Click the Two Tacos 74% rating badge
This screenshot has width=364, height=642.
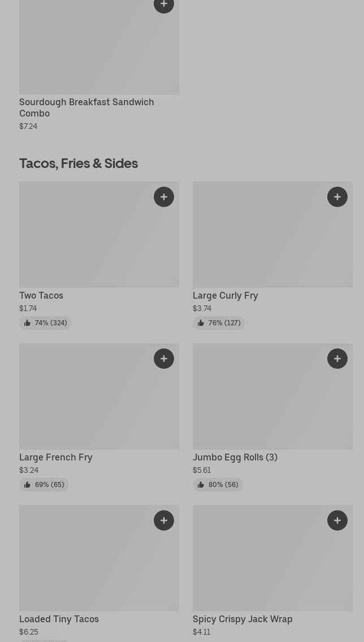(x=45, y=323)
